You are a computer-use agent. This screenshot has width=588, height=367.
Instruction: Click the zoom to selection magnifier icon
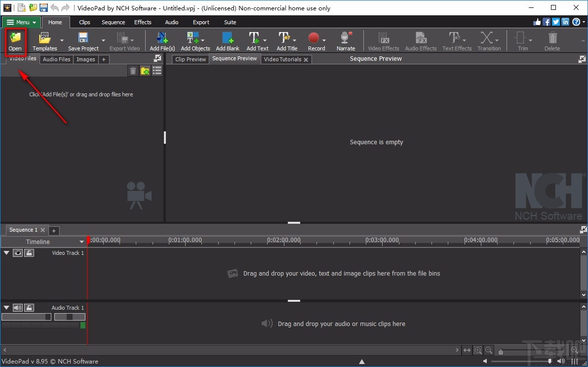pyautogui.click(x=478, y=350)
